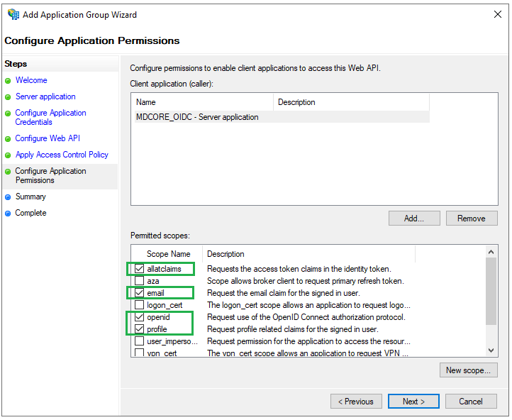The width and height of the screenshot is (512, 420).
Task: Close the Add Application Group Wizard
Action: tap(498, 14)
